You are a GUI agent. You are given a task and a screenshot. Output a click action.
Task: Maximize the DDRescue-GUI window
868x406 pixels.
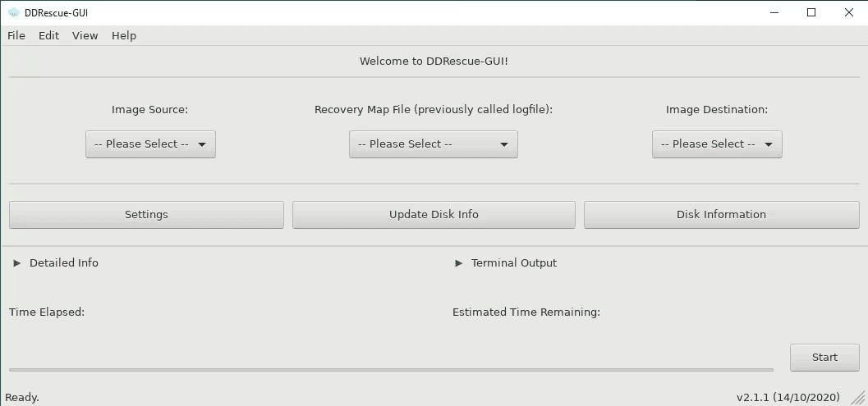811,13
